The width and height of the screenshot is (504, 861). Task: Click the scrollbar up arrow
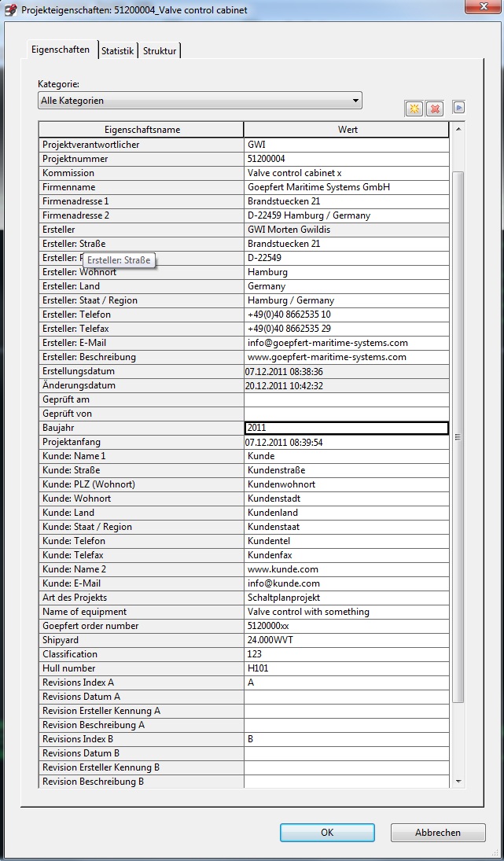pos(458,130)
